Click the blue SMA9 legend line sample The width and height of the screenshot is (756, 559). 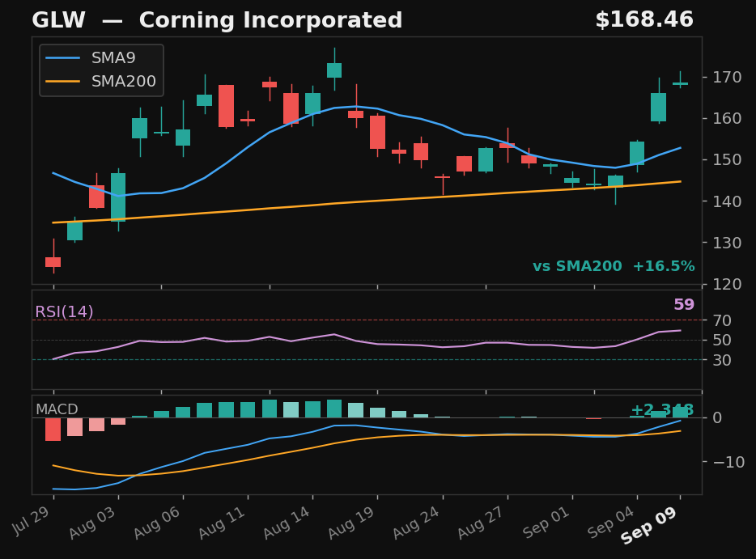(x=62, y=58)
